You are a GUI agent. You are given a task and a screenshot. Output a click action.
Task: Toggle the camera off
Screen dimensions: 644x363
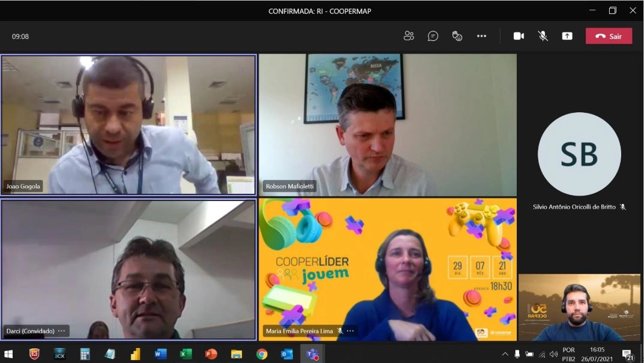tap(519, 36)
